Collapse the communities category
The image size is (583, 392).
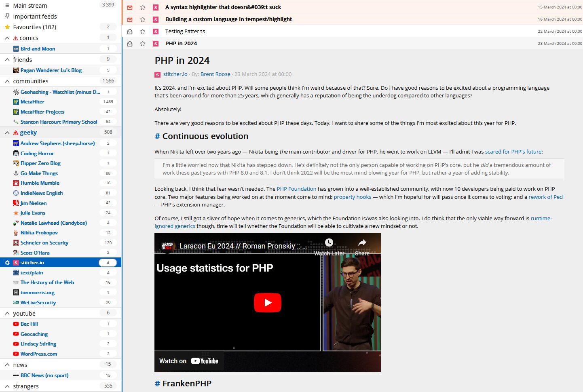[x=7, y=81]
